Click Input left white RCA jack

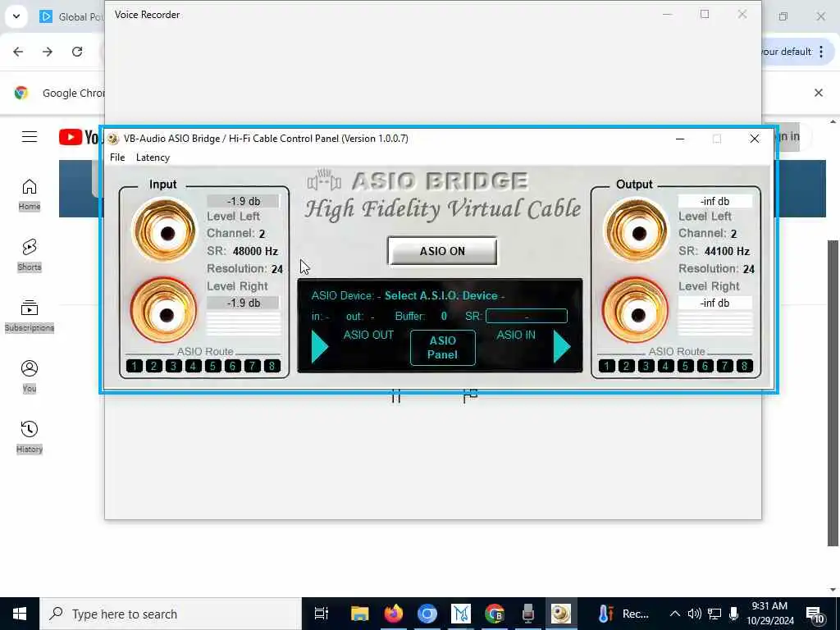tap(166, 232)
